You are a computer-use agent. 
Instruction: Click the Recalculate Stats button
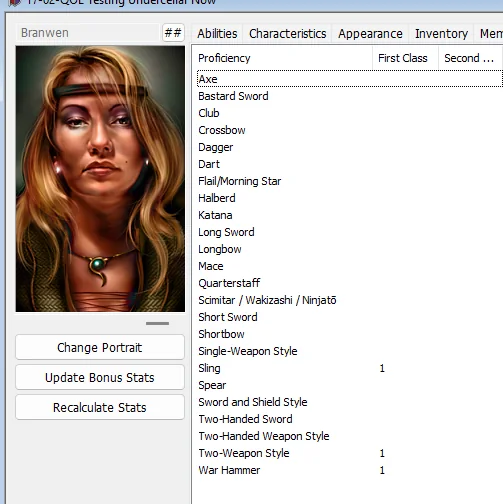click(x=100, y=407)
